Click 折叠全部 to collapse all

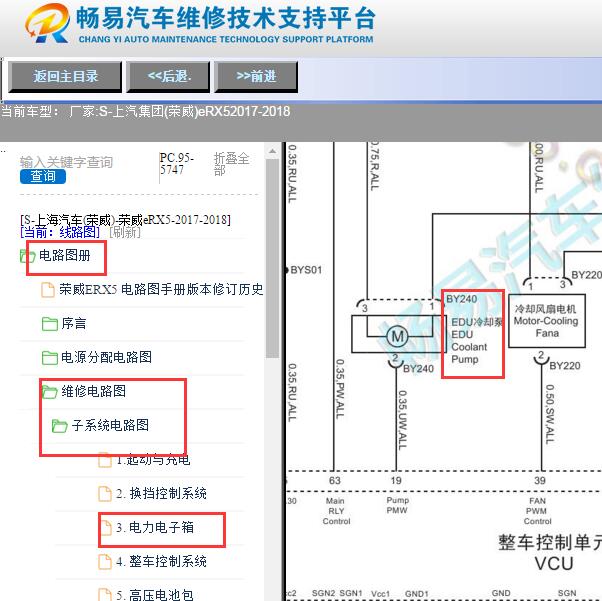click(x=231, y=164)
